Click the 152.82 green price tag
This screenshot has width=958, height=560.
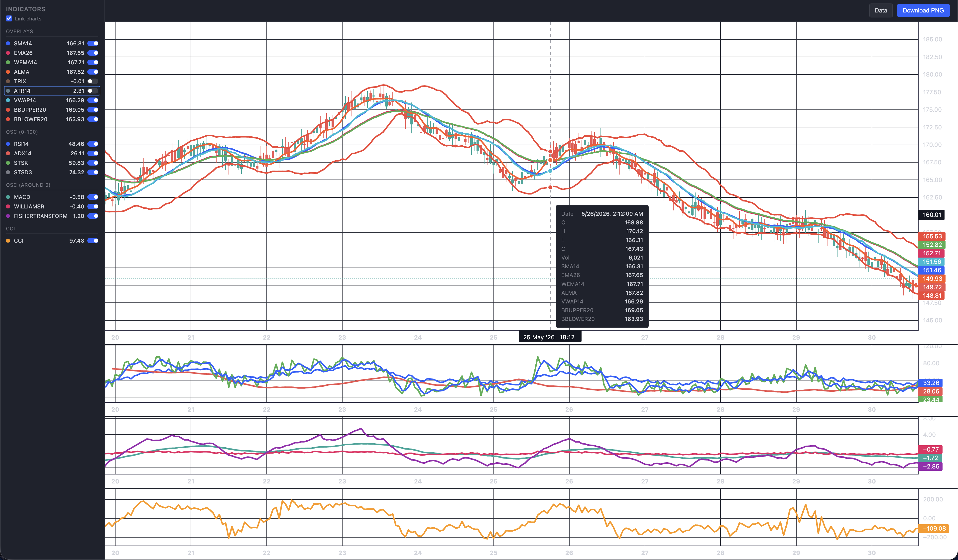pos(932,245)
